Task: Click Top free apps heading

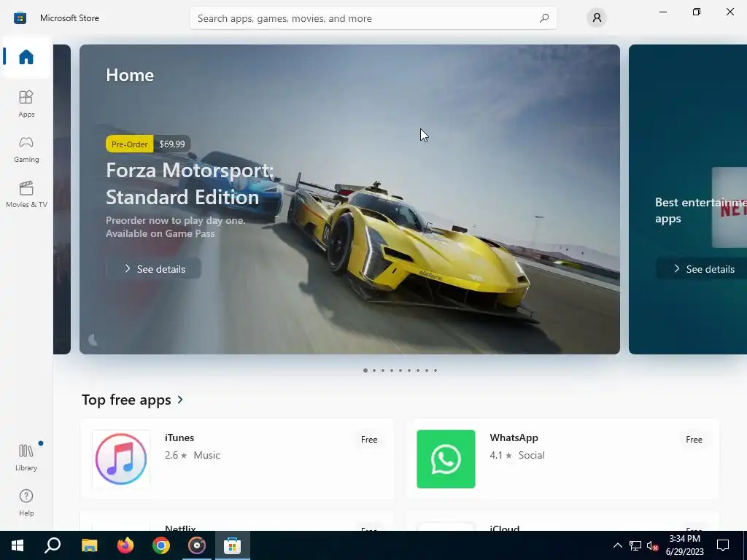Action: pyautogui.click(x=126, y=400)
